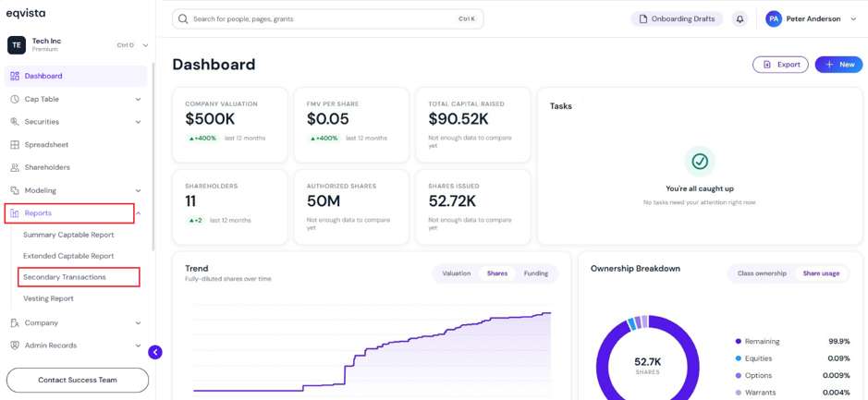This screenshot has height=400, width=868.
Task: Click the New button
Action: click(x=838, y=65)
